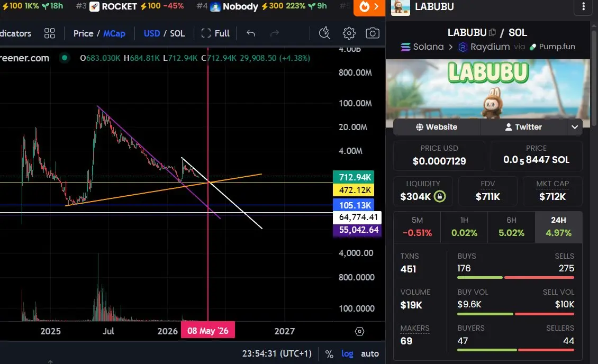Click the blue 105.13K price label
This screenshot has width=598, height=364.
point(354,205)
